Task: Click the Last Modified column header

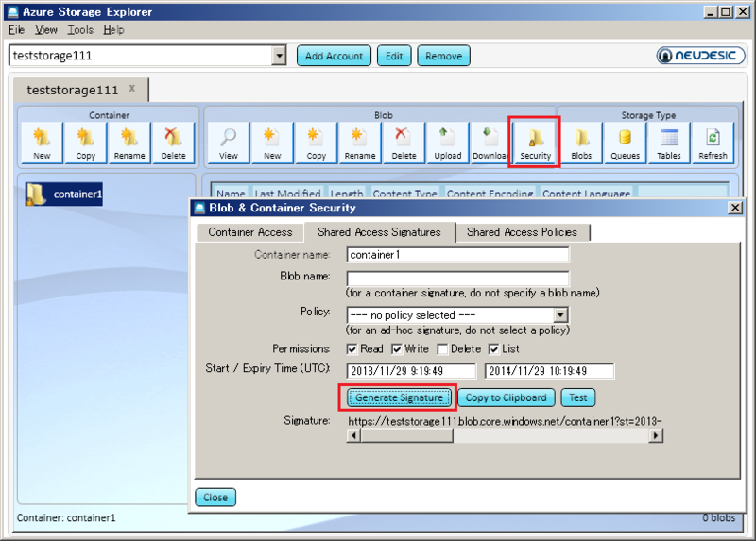Action: pos(288,194)
